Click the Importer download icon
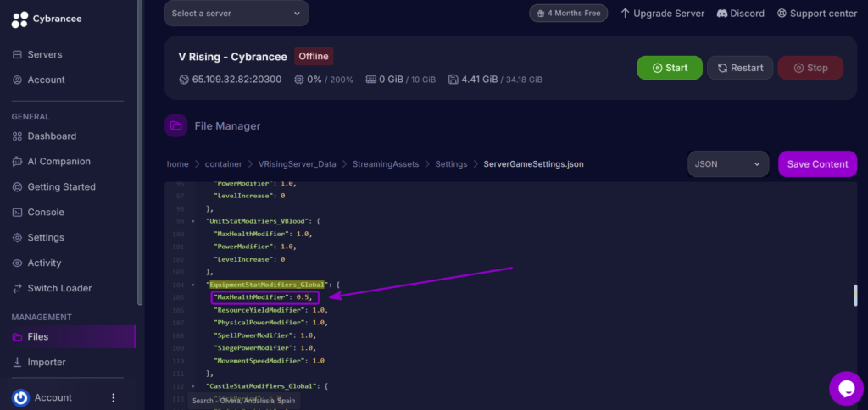Image resolution: width=868 pixels, height=410 pixels. [17, 362]
